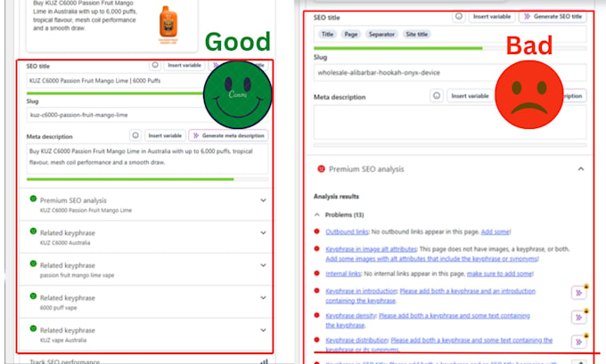Viewport: 606px width, 364px height.
Task: Click the orange vape product thumbnail
Action: tap(168, 24)
